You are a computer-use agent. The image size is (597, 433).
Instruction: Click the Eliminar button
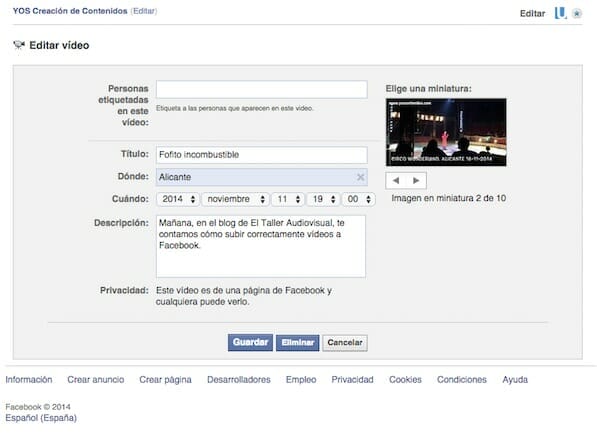298,343
